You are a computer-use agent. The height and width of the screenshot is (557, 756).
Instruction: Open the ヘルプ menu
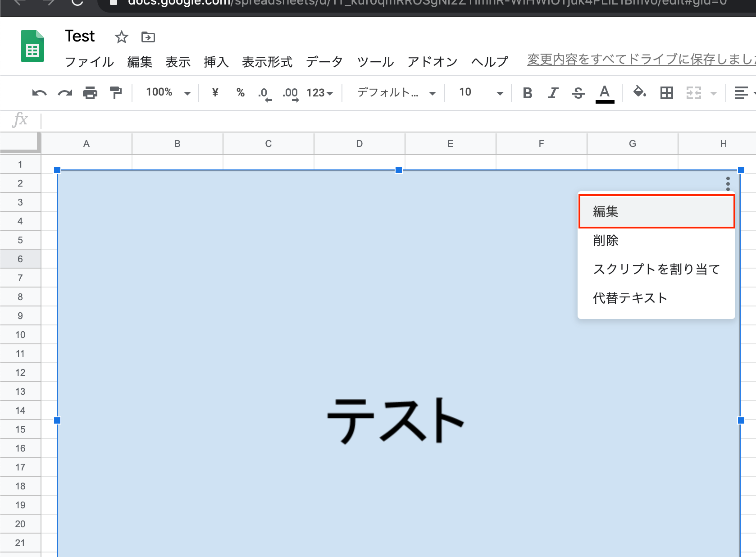(490, 62)
